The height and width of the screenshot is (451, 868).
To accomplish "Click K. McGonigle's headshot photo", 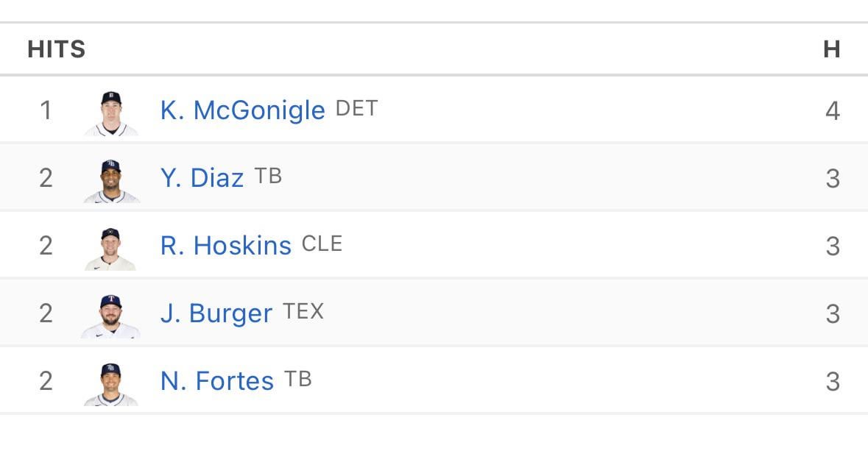I will pos(109,109).
